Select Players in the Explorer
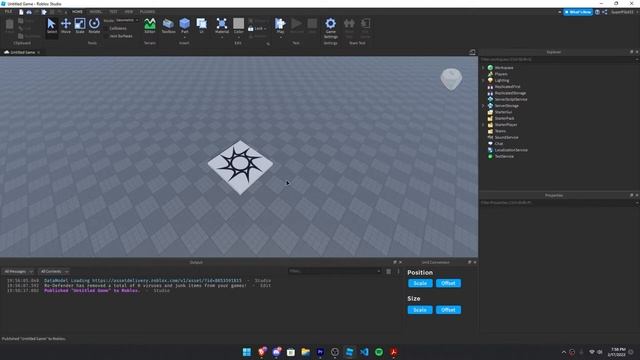The height and width of the screenshot is (360, 640). point(501,74)
